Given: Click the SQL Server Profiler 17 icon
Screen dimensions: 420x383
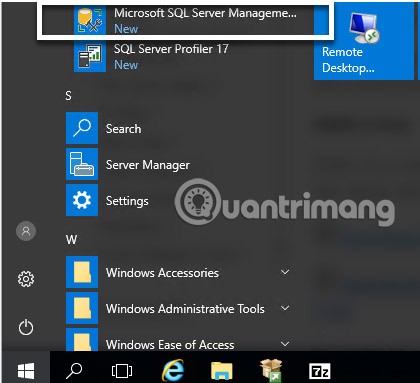Looking at the screenshot, I should coord(90,56).
